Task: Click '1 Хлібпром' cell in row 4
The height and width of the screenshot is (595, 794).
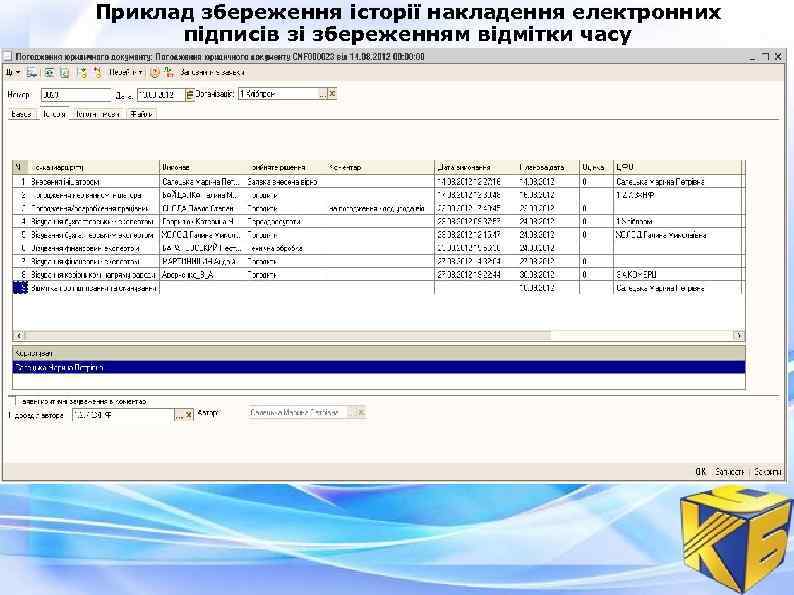Action: click(677, 221)
